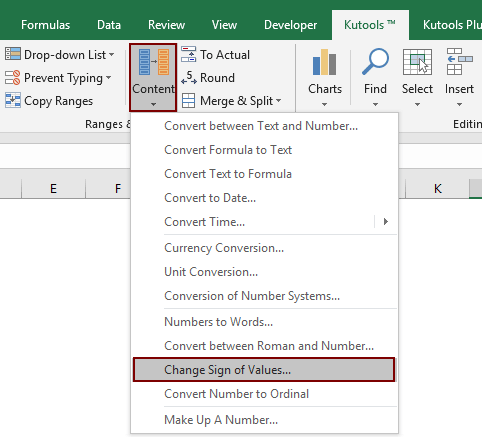Select Numbers to Words option
Viewport: 482px width, 437px height.
218,322
